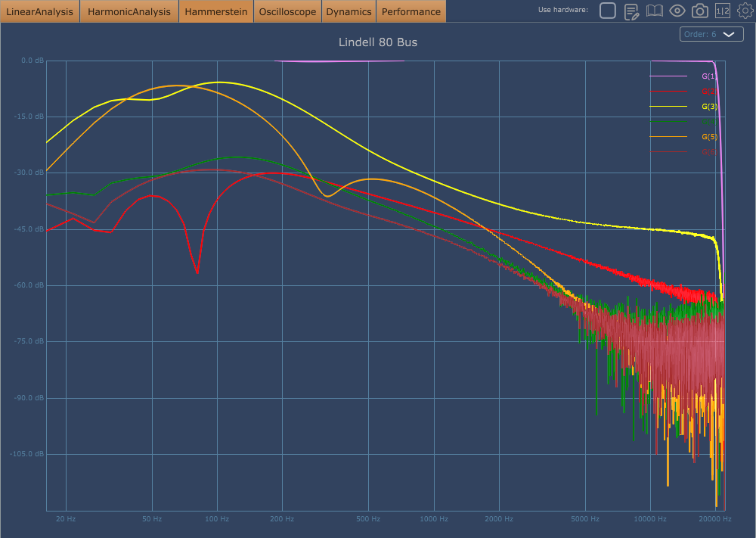Switch to the Performance tab
This screenshot has height=538, width=756.
pyautogui.click(x=411, y=11)
